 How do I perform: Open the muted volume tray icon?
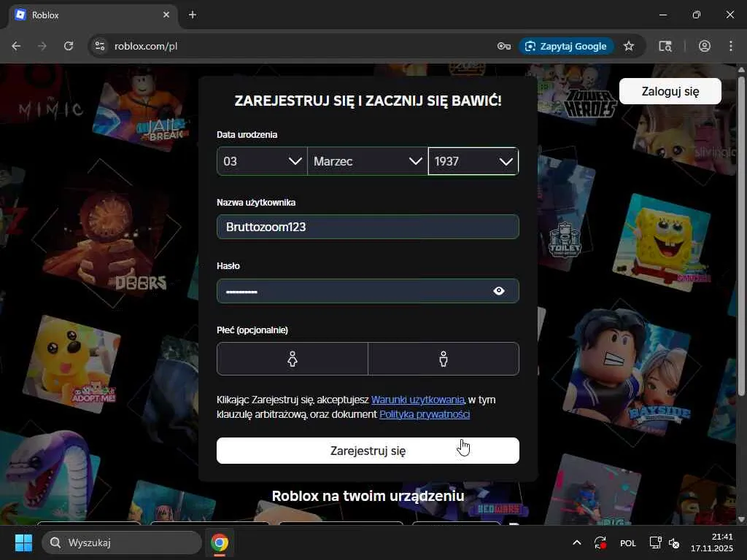tap(674, 542)
